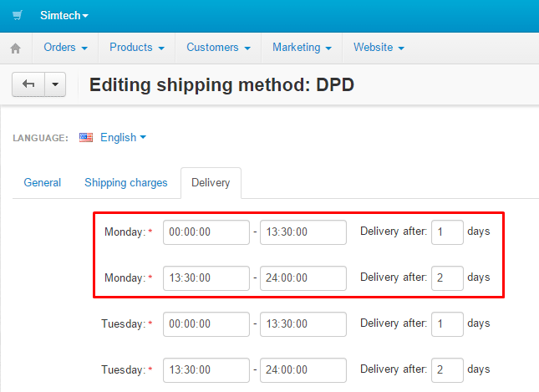Open the Marketing menu
Image resolution: width=539 pixels, height=392 pixels.
pyautogui.click(x=302, y=48)
